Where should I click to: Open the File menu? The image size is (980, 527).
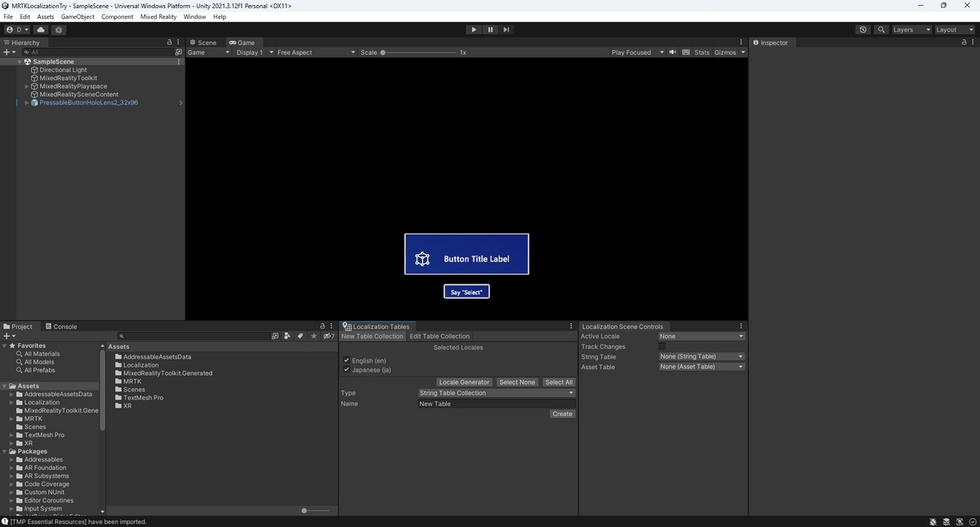pos(8,16)
